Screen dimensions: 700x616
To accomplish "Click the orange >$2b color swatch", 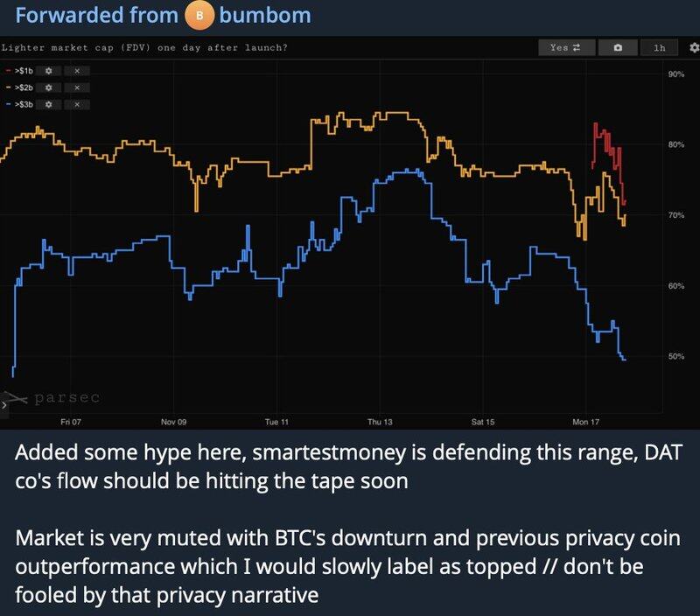I will coord(8,87).
